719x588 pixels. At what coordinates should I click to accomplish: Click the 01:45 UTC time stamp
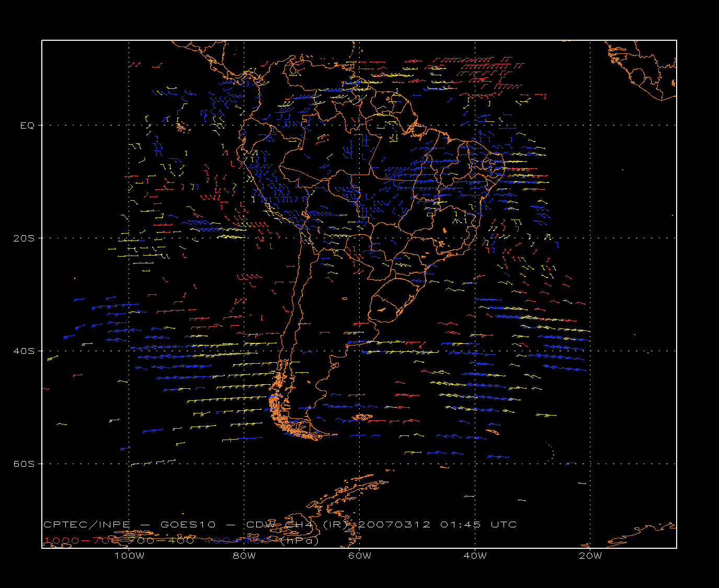pos(478,524)
